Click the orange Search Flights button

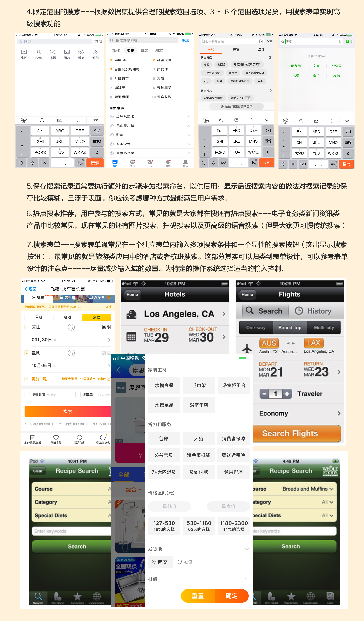297,433
